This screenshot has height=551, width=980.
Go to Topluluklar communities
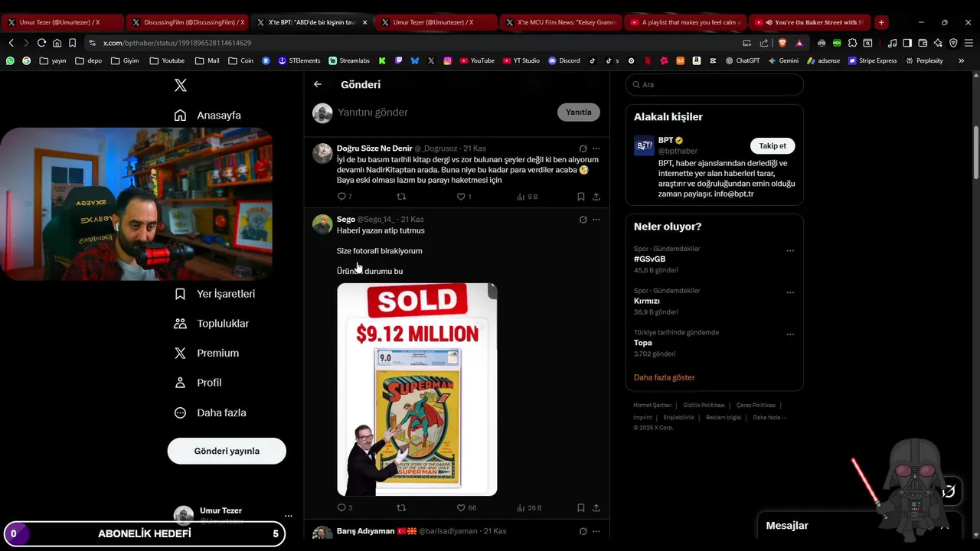point(211,324)
